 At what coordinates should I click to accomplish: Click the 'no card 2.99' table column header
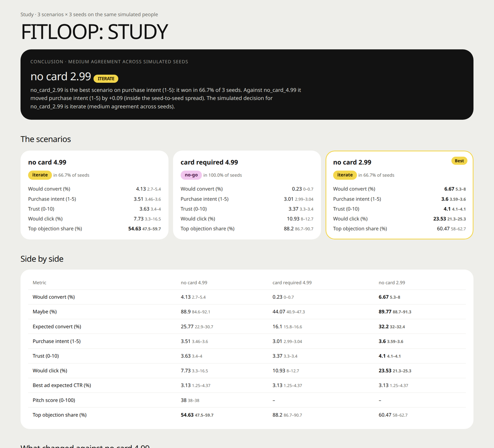pos(392,283)
